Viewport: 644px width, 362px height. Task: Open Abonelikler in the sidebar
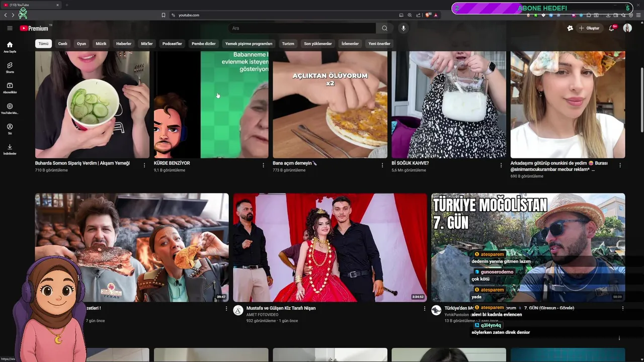(x=10, y=88)
